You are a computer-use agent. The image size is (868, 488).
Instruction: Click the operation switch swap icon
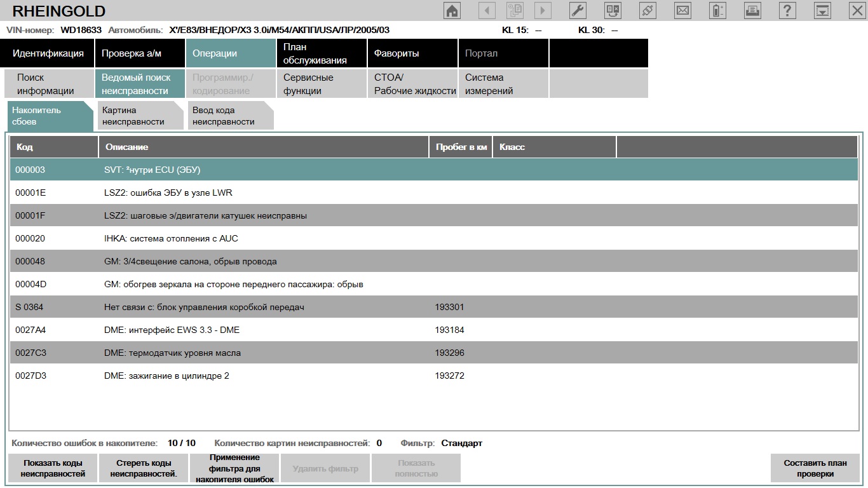click(x=613, y=10)
